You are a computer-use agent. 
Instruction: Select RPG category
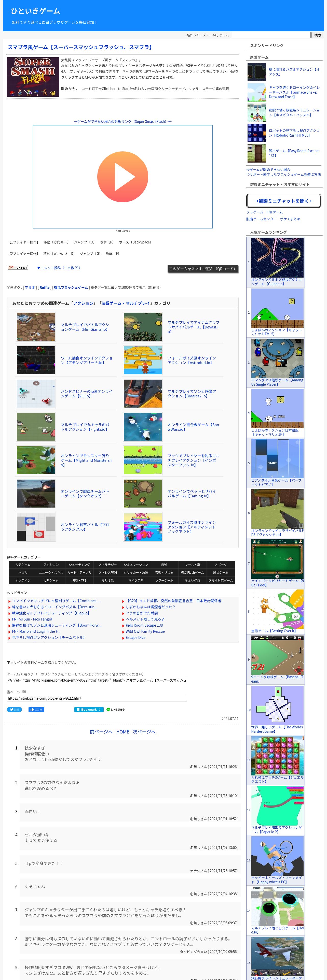pyautogui.click(x=164, y=565)
